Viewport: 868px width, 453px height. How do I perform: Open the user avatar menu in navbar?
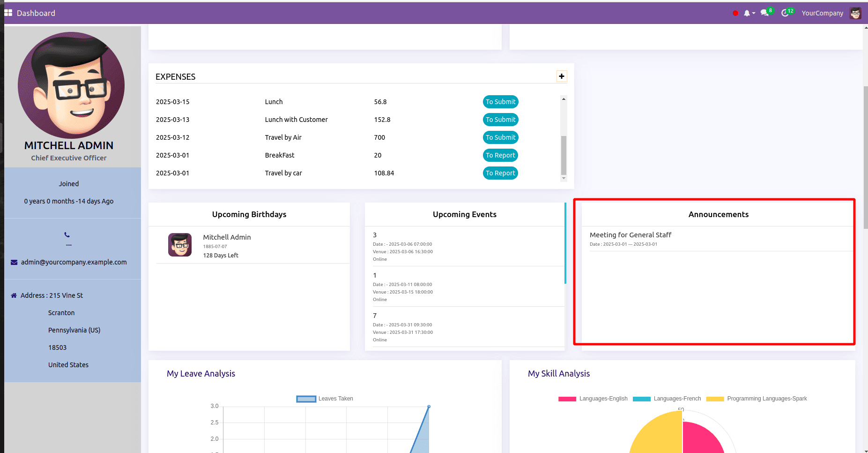855,13
